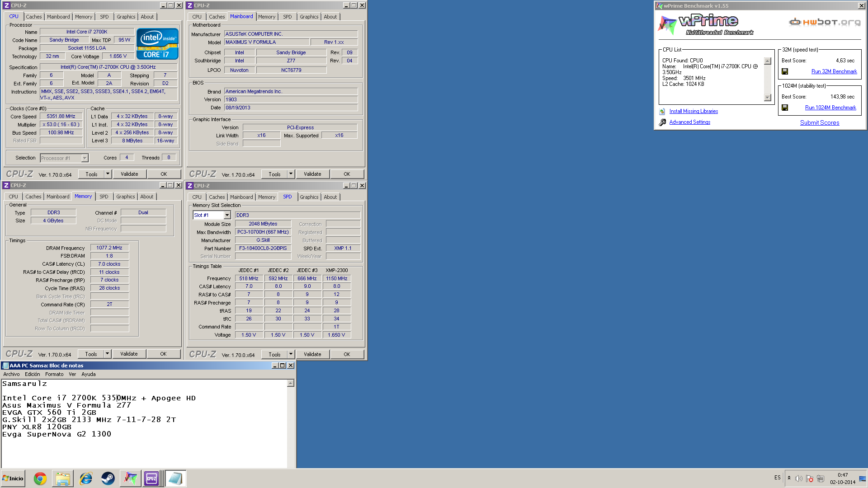Click the CPU-Z title icon in the Mainboard window
The width and height of the screenshot is (868, 488).
[190, 5]
